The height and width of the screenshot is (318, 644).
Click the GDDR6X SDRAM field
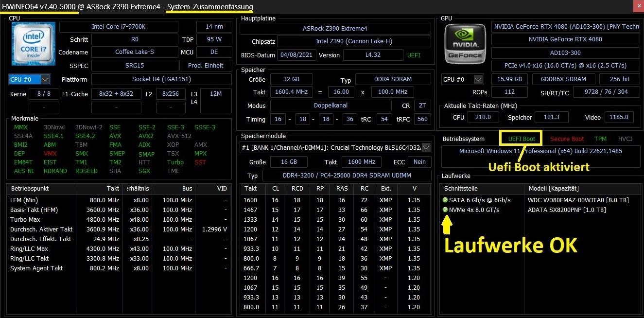[x=563, y=79]
